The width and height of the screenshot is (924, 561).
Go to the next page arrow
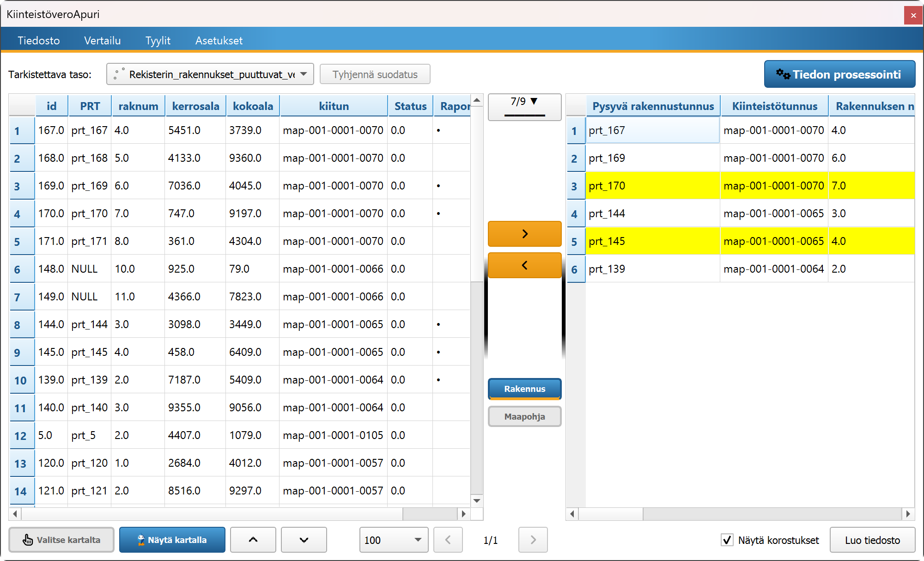(533, 540)
